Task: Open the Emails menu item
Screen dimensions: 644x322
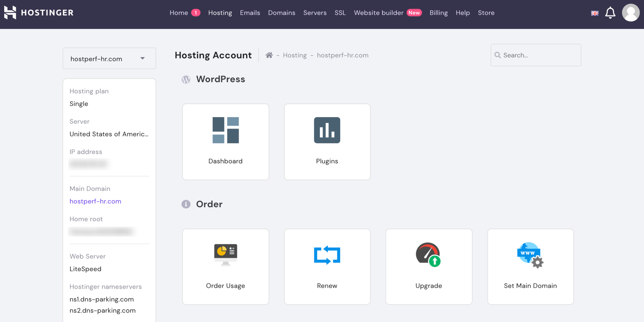Action: (250, 13)
